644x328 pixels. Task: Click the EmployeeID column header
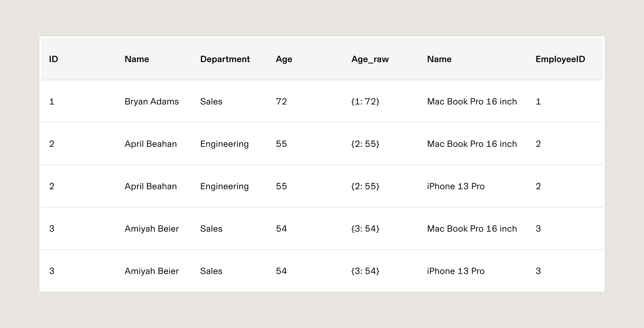(x=560, y=59)
